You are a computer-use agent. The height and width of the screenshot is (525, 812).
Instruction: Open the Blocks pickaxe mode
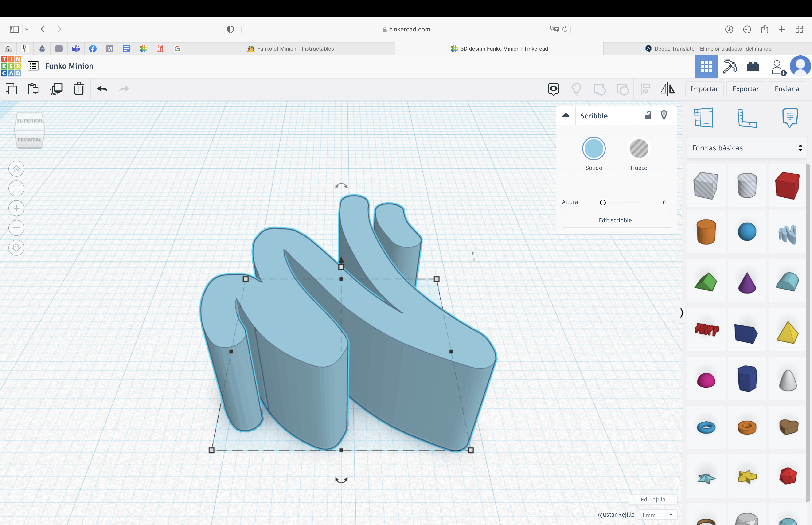(730, 66)
